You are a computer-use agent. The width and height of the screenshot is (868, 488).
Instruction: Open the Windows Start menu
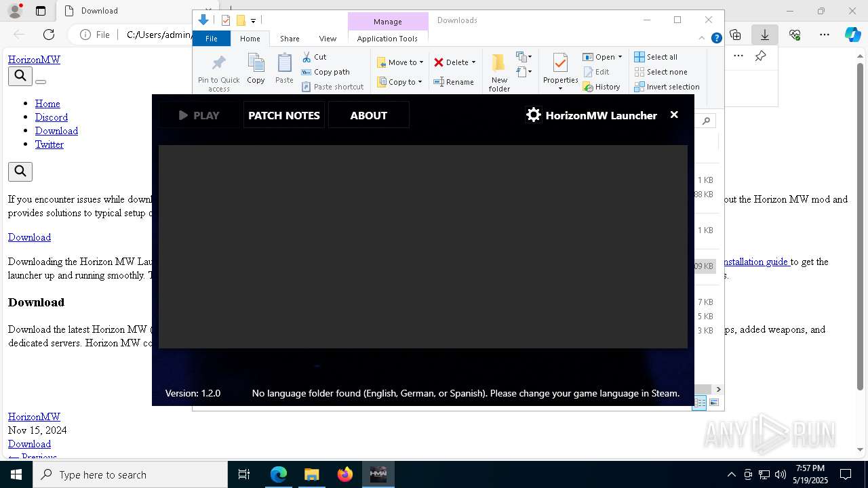[x=16, y=474]
